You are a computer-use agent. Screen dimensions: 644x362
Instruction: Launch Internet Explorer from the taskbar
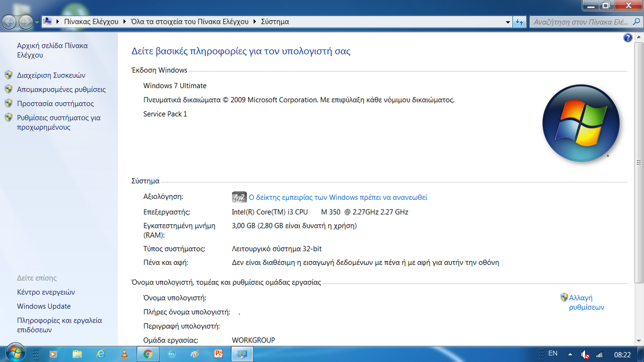101,354
